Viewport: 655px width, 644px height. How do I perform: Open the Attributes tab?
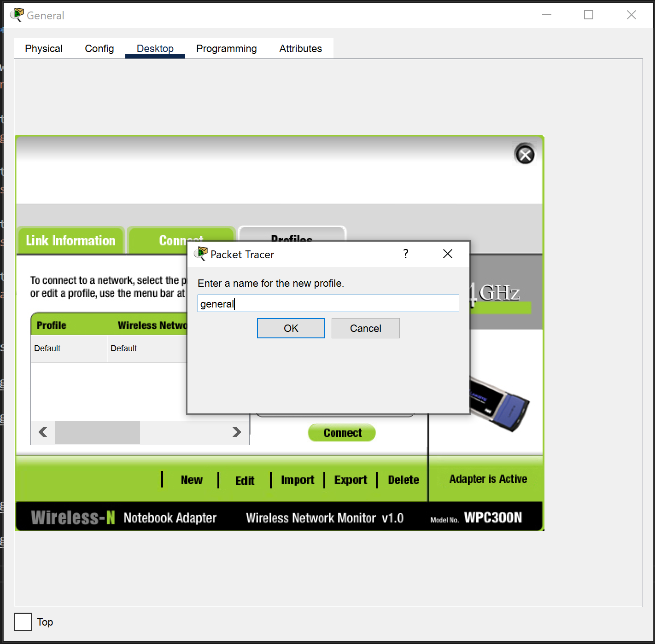pyautogui.click(x=300, y=49)
